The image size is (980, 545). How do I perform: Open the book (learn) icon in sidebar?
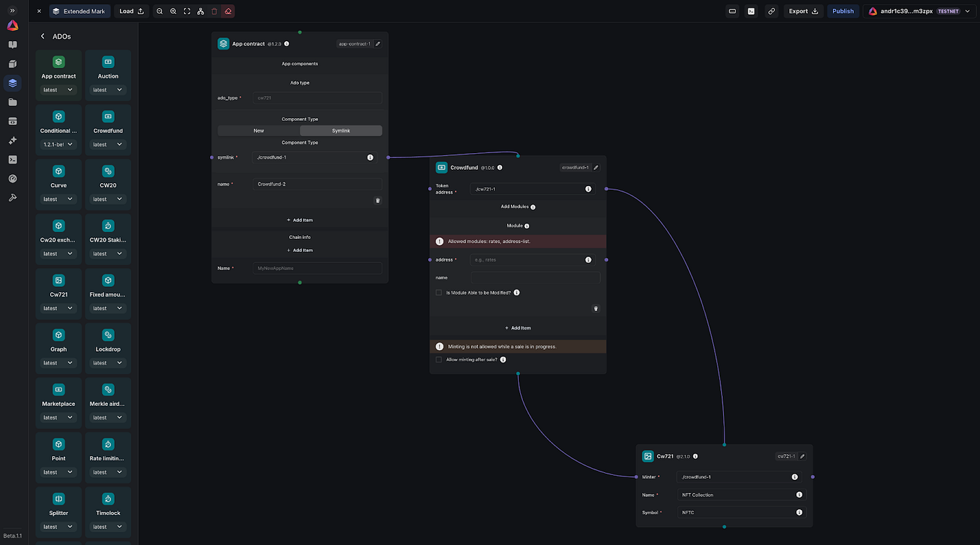pyautogui.click(x=13, y=45)
